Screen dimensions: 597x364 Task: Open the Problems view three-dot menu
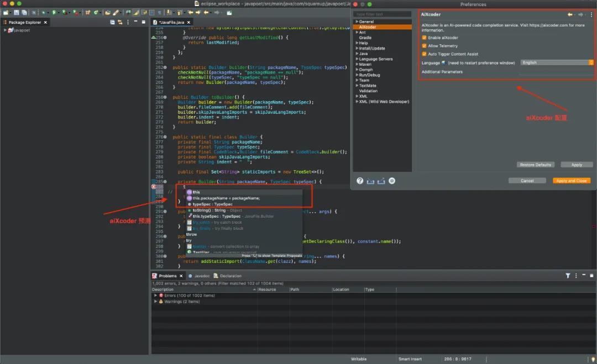click(x=575, y=276)
